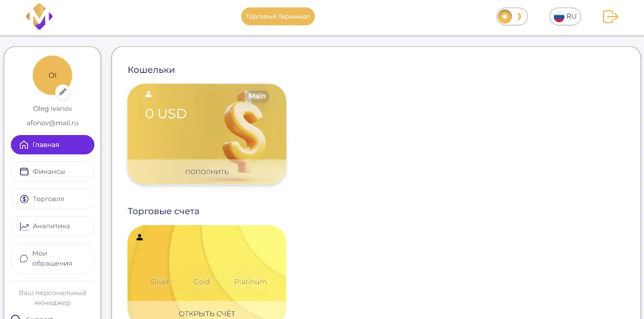Click the M logo in top-left corner
Screen dimensions: 644x319
pyautogui.click(x=39, y=16)
